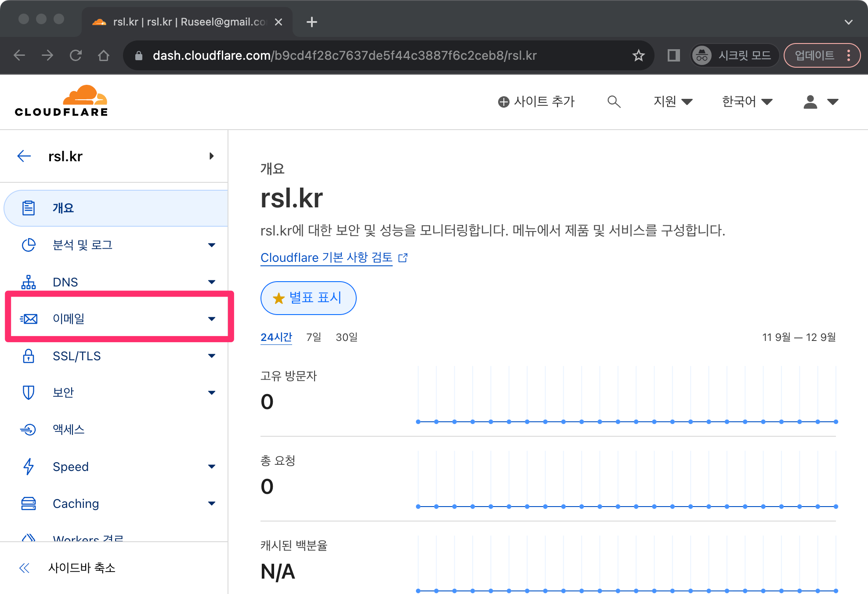Open the Chrome three-dot menu
868x594 pixels.
[x=849, y=55]
